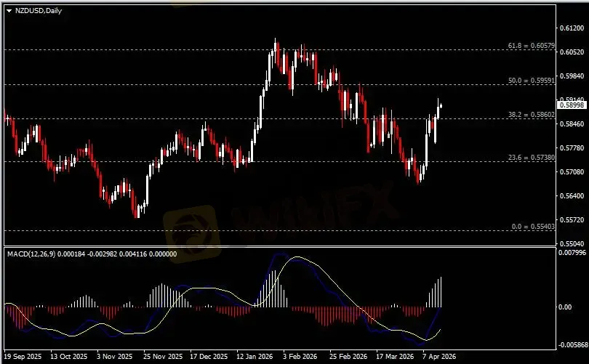This screenshot has height=364, width=589.
Task: Click the 19 Sep 2025 date label
Action: [23, 356]
